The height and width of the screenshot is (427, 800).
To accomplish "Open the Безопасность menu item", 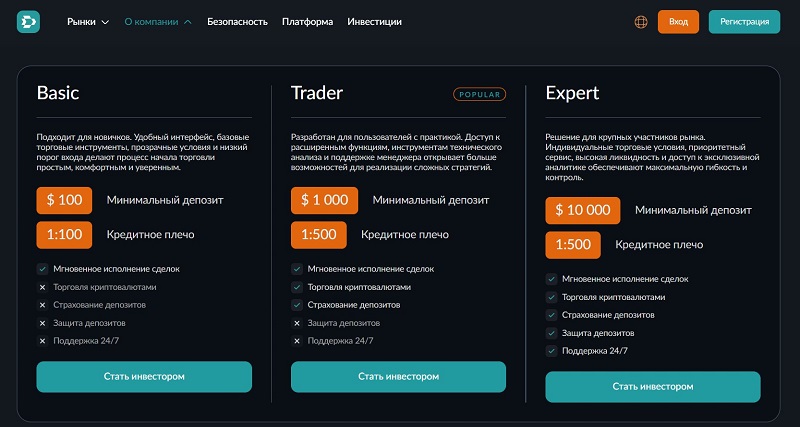I will pyautogui.click(x=238, y=21).
